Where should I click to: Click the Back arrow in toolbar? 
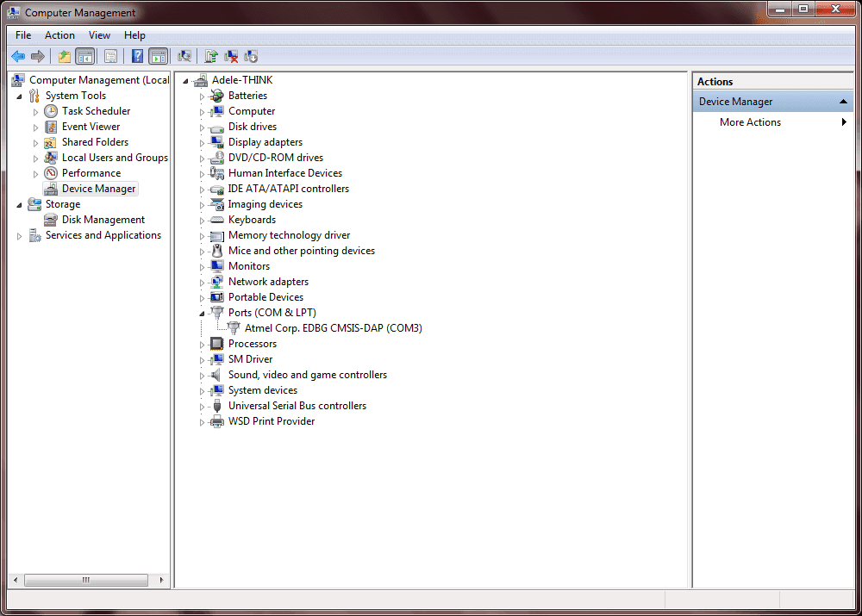(17, 57)
